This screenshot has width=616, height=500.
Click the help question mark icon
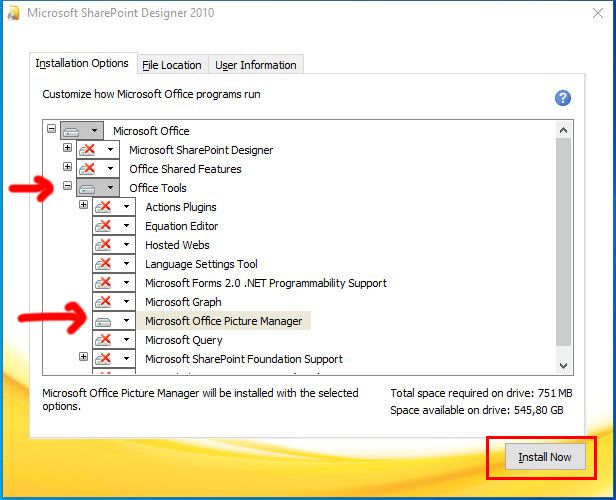tap(563, 98)
